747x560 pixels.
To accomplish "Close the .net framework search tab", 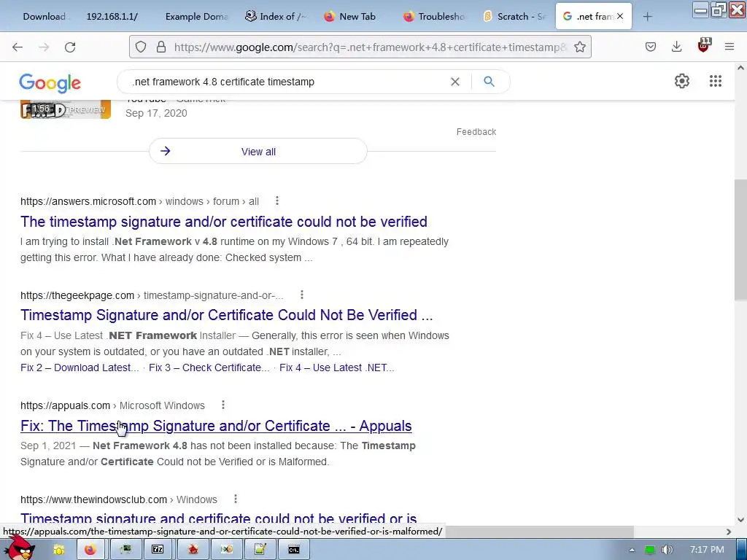I will (x=620, y=16).
